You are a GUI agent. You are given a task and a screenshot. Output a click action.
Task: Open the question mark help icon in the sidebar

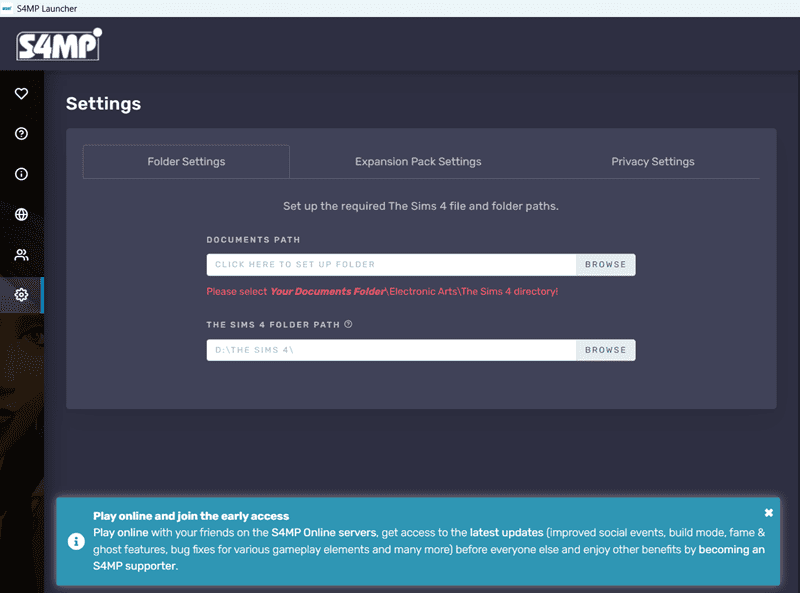[x=21, y=134]
